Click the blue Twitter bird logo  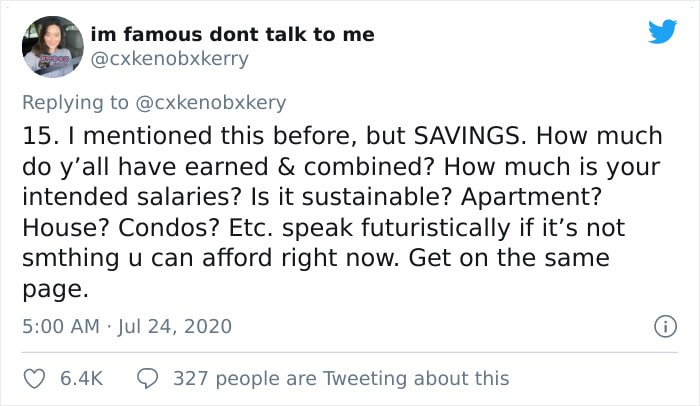click(x=662, y=31)
